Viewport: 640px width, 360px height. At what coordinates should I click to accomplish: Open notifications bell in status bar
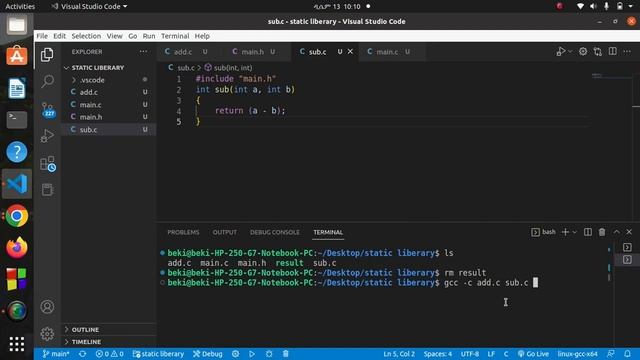pos(627,354)
